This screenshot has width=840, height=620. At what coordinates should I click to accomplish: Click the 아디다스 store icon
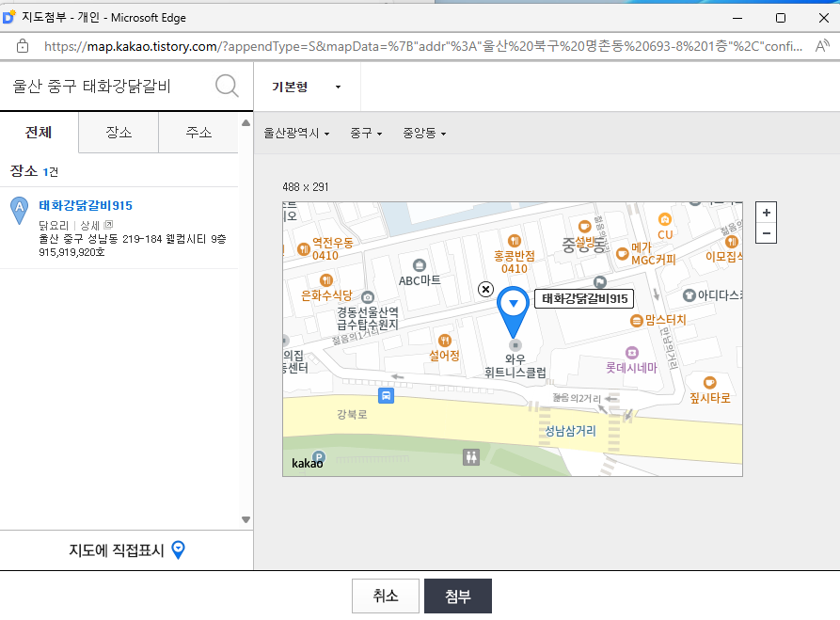click(689, 294)
